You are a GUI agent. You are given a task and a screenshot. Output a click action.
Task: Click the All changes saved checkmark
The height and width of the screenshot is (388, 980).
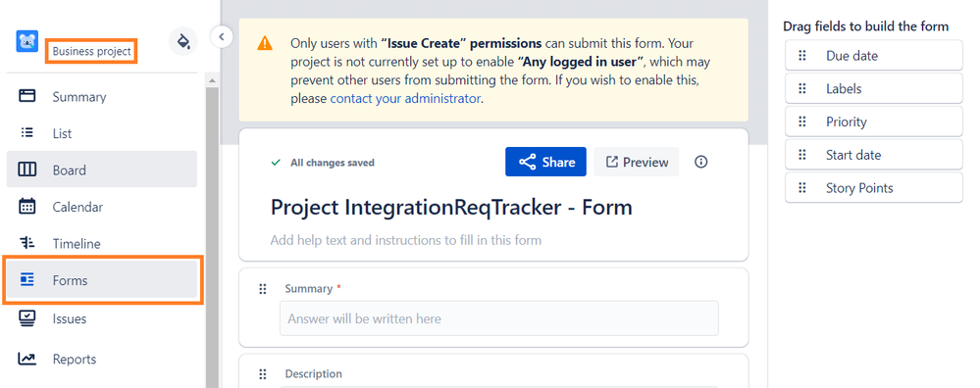(x=276, y=163)
